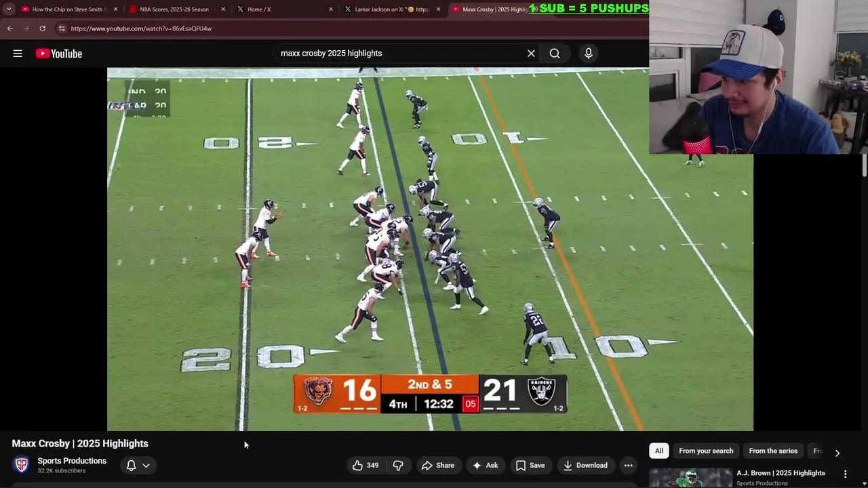Image resolution: width=868 pixels, height=488 pixels.
Task: Start voice search with microphone icon
Action: 589,54
